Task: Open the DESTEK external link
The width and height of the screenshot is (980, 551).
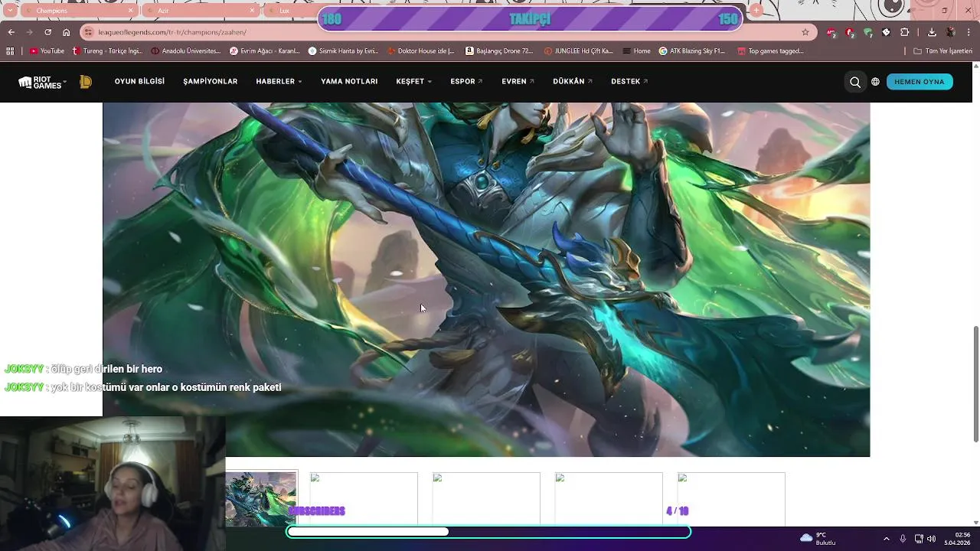Action: pos(629,82)
